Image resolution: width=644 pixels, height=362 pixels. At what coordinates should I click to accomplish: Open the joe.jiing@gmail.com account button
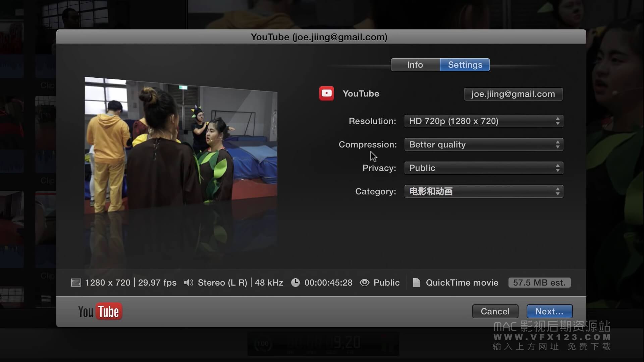tap(513, 94)
